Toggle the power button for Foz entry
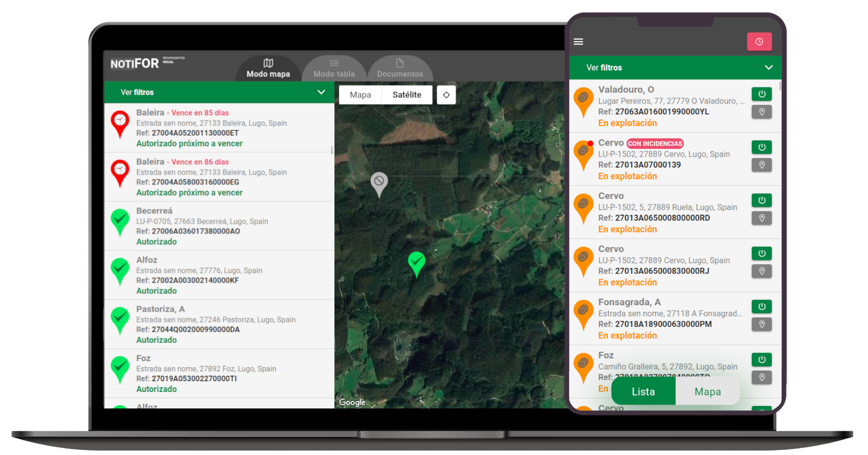The width and height of the screenshot is (868, 455). [x=761, y=360]
